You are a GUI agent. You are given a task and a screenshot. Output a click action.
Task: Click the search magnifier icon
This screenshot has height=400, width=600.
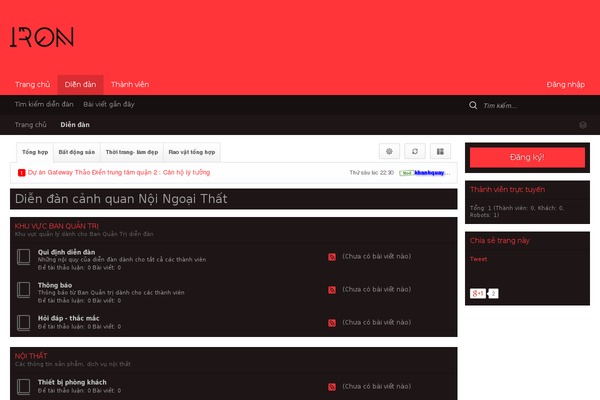point(473,105)
